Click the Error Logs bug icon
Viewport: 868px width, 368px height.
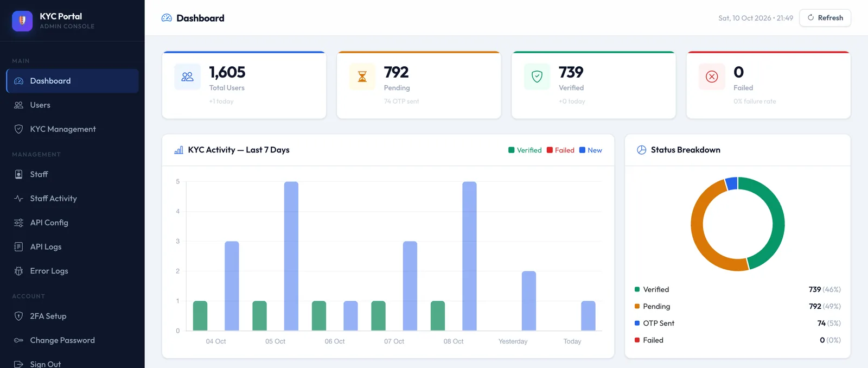click(x=19, y=271)
